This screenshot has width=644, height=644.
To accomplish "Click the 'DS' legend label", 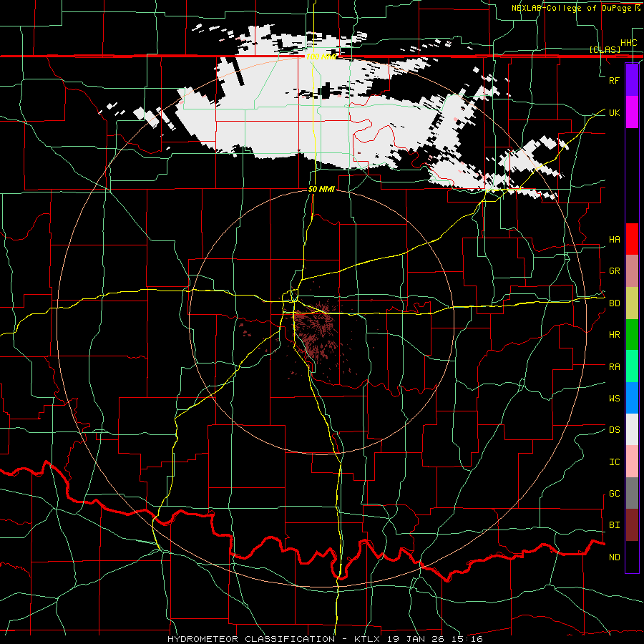I will pos(614,429).
